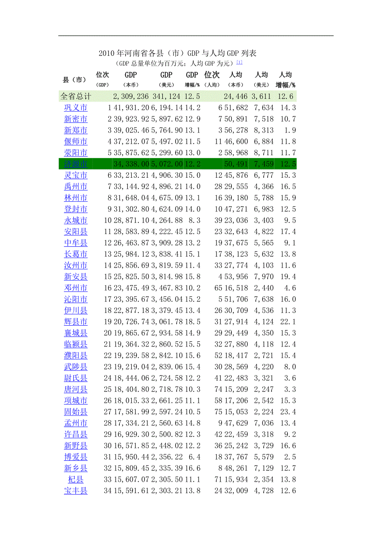The height and width of the screenshot is (555, 392).
Task: Open the 许昌县 link
Action: [75, 435]
